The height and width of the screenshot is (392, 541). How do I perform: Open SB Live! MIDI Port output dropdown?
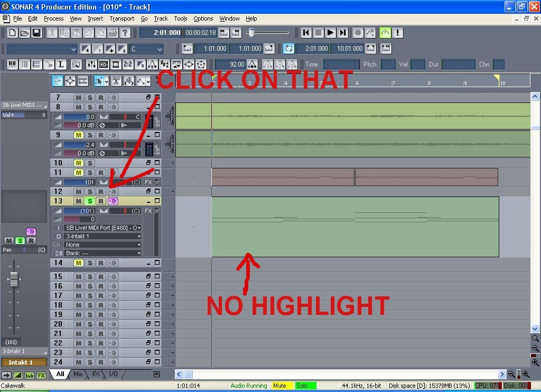coord(103,228)
